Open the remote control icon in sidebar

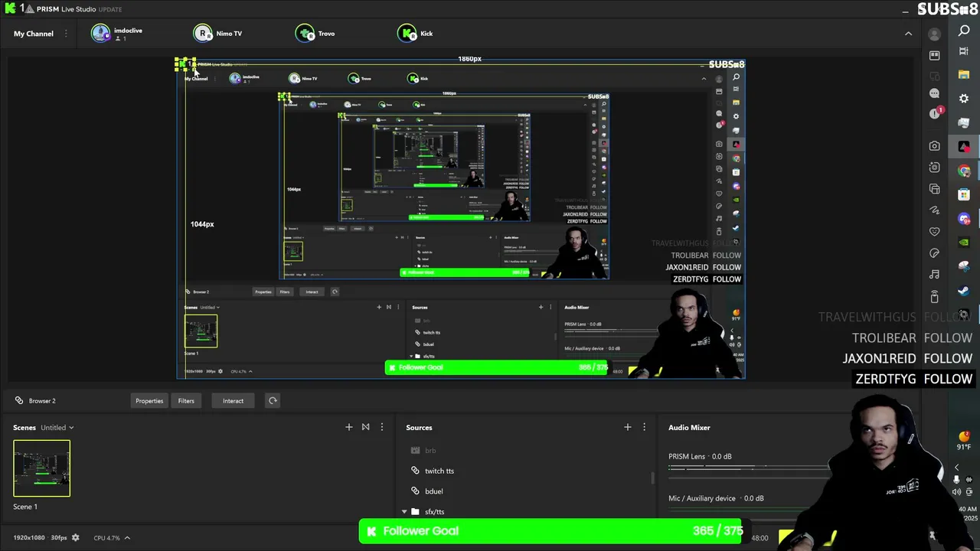934,296
